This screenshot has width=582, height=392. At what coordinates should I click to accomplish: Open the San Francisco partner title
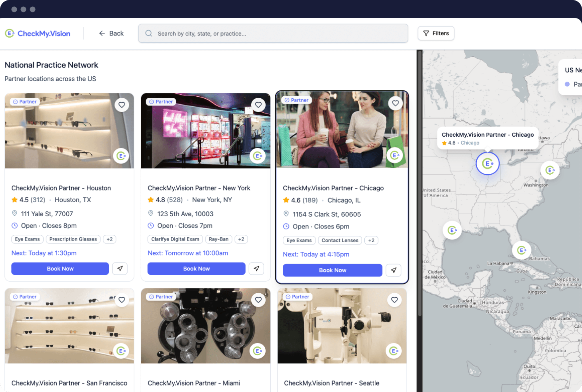point(70,383)
